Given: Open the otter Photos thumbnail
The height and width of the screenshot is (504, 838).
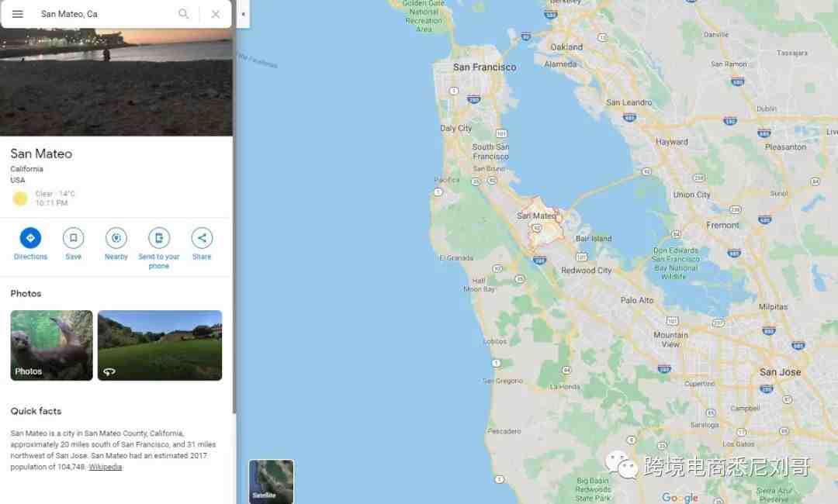Looking at the screenshot, I should pyautogui.click(x=51, y=345).
